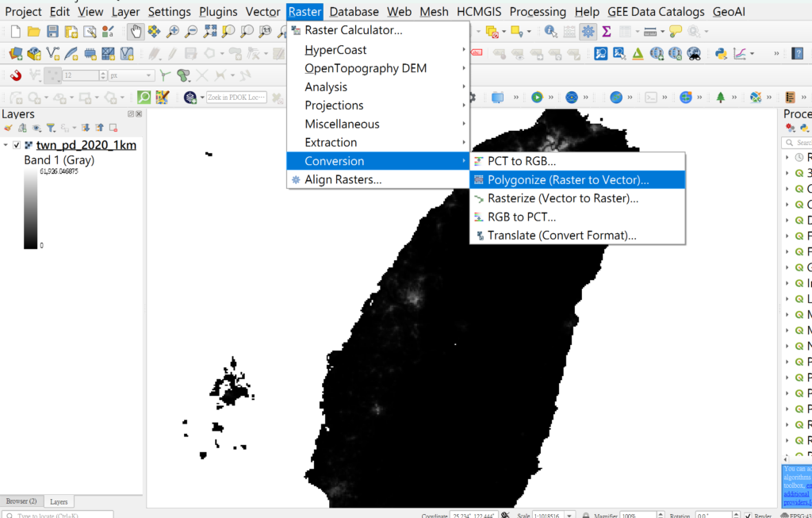Click the Processing Toolbox Search field
The width and height of the screenshot is (812, 518).
[797, 143]
